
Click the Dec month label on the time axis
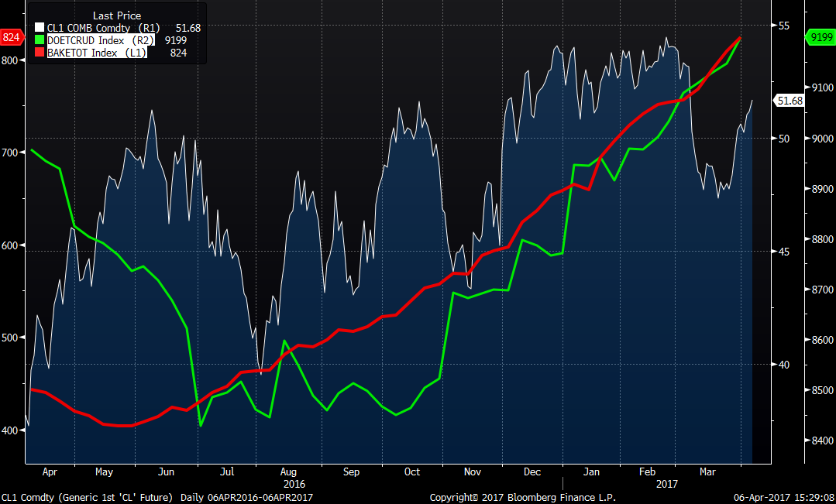[x=532, y=471]
